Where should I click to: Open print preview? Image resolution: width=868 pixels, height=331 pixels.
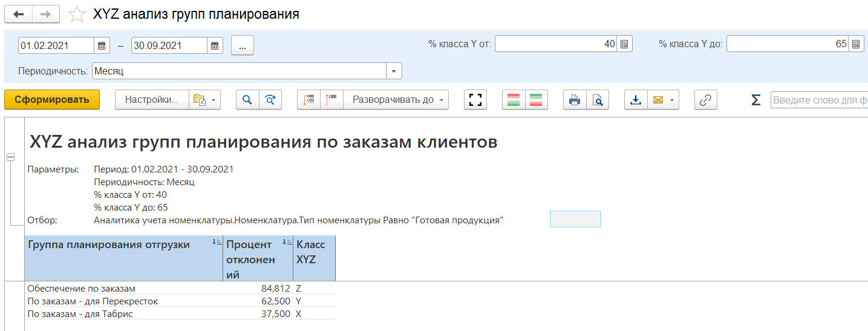pyautogui.click(x=597, y=100)
